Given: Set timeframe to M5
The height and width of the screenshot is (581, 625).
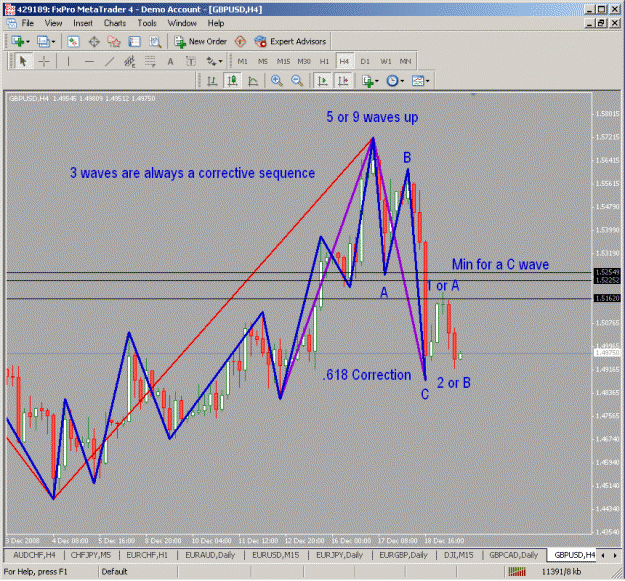Looking at the screenshot, I should point(263,61).
